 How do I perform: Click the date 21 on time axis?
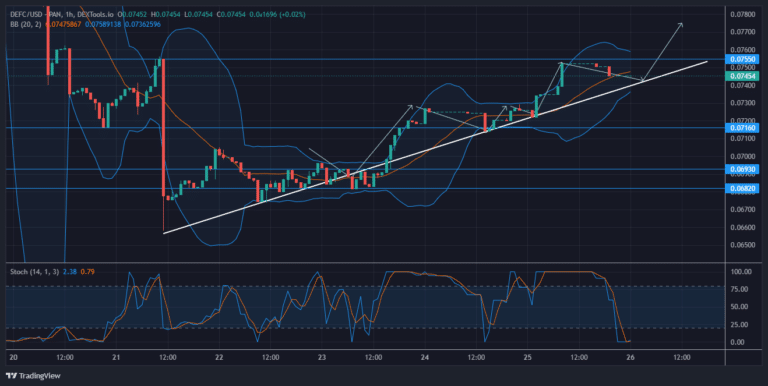(116, 358)
